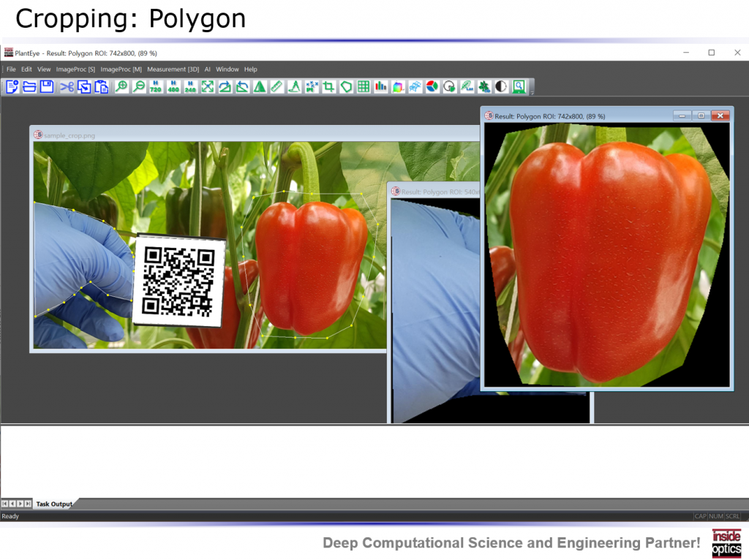
Task: Open the Measurement [3D] menu
Action: pyautogui.click(x=171, y=69)
